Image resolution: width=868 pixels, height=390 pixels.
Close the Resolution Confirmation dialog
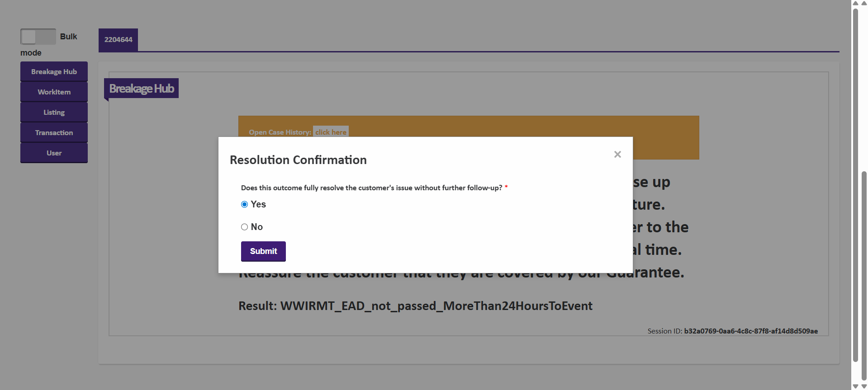[617, 155]
